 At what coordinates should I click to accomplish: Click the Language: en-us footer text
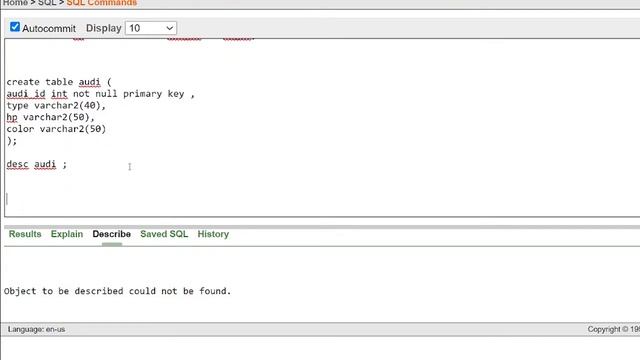coord(36,329)
